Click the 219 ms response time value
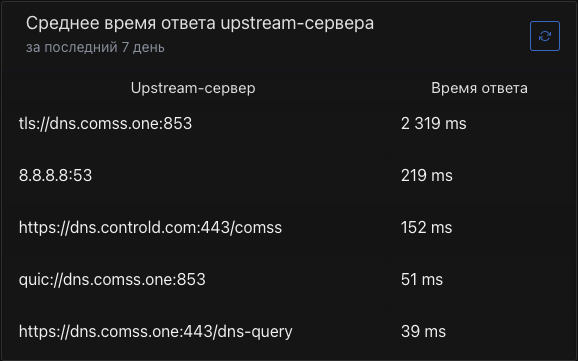 click(x=426, y=176)
